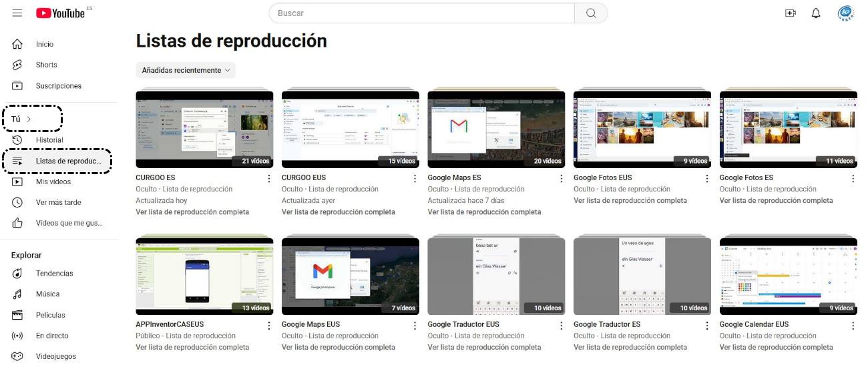View full playlist link under CURGOO ES
Image resolution: width=868 pixels, height=369 pixels.
point(192,212)
